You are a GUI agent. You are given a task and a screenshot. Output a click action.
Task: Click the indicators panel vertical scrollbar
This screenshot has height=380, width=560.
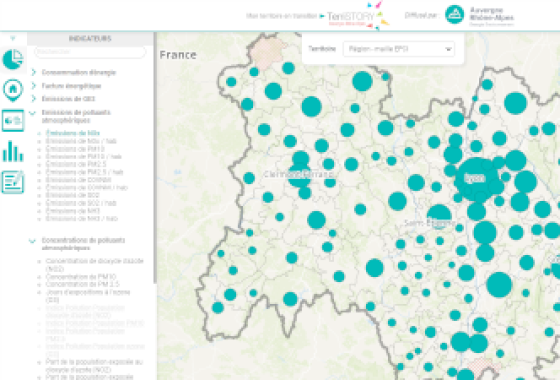pos(155,158)
